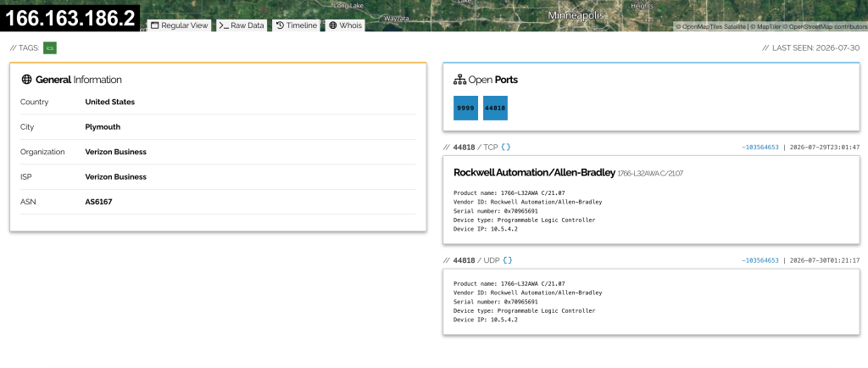Click the LAST SEEN 2026-07-30 text
Screen dimensions: 868x368
(810, 48)
